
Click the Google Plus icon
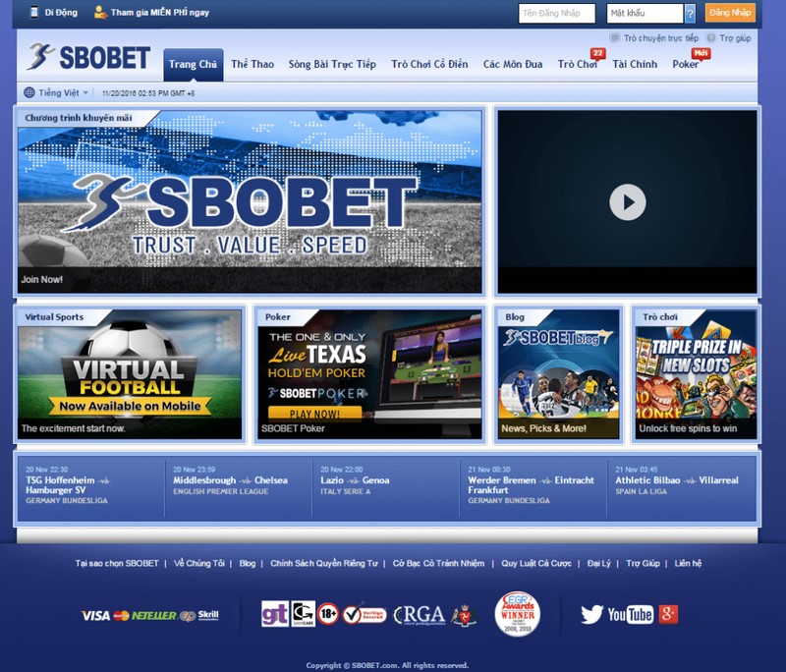669,615
